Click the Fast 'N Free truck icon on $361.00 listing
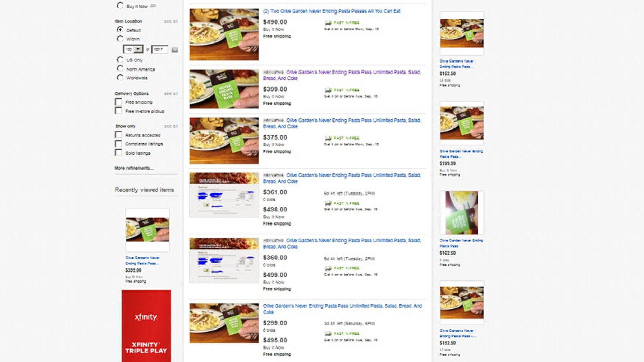Image resolution: width=644 pixels, height=362 pixels. (328, 203)
